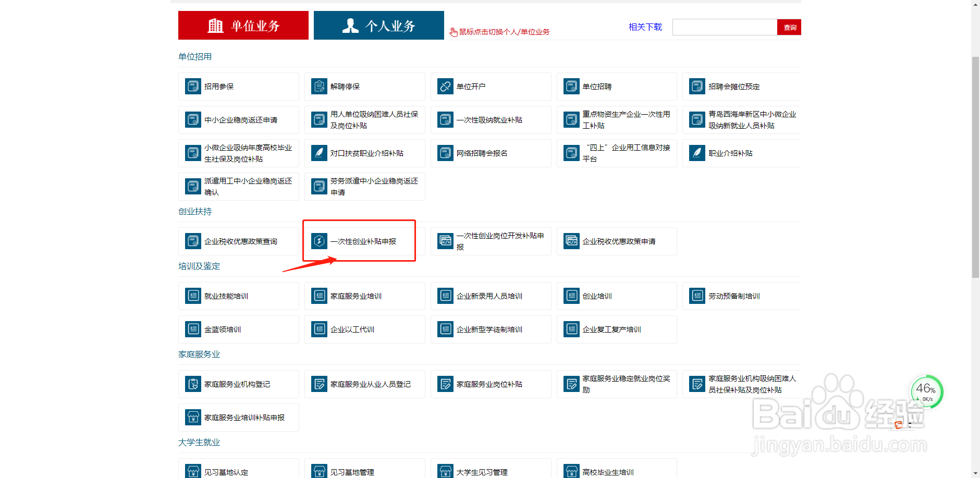Click the 单位开户 link icon

pos(445,87)
